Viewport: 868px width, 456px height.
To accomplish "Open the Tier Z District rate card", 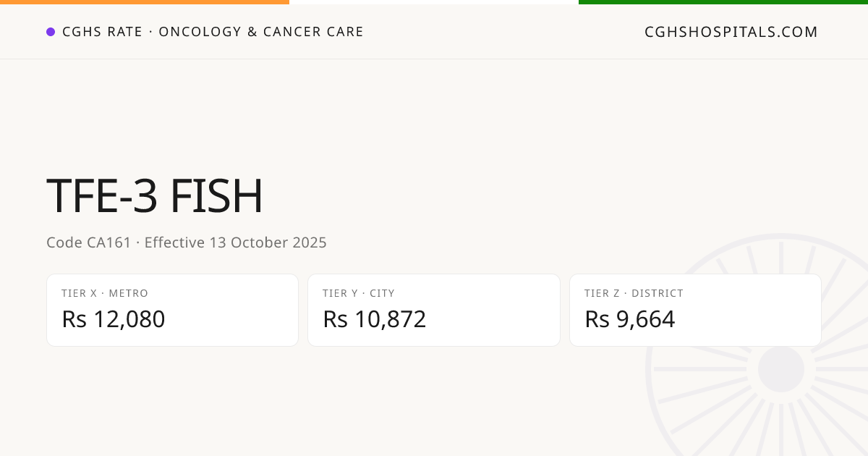I will click(695, 310).
